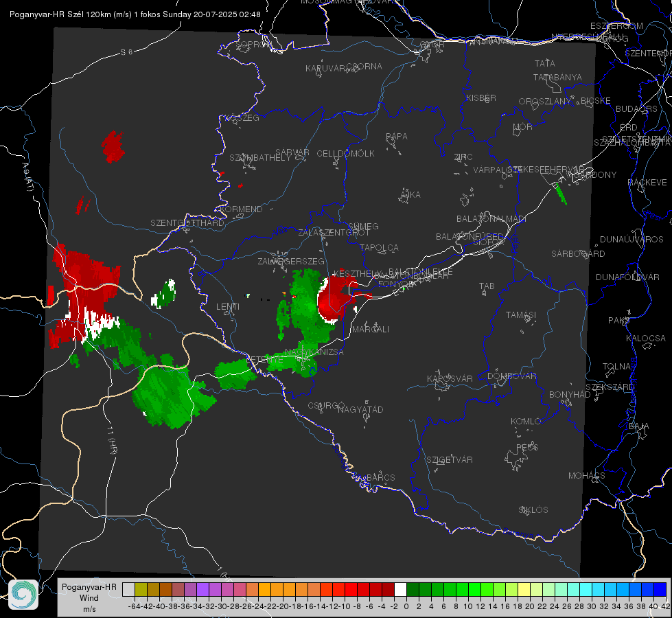Click the radar title text with date 20-07-2025
672x618 pixels.
pyautogui.click(x=135, y=14)
